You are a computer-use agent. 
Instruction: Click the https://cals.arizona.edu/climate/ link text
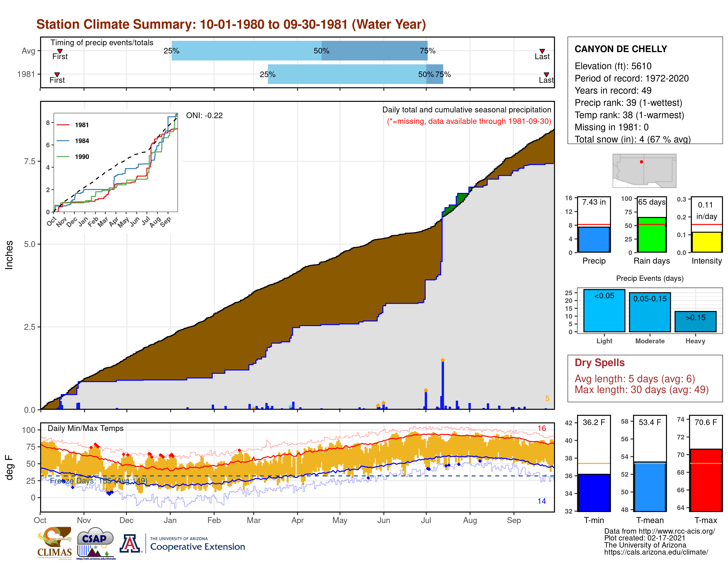click(x=656, y=552)
